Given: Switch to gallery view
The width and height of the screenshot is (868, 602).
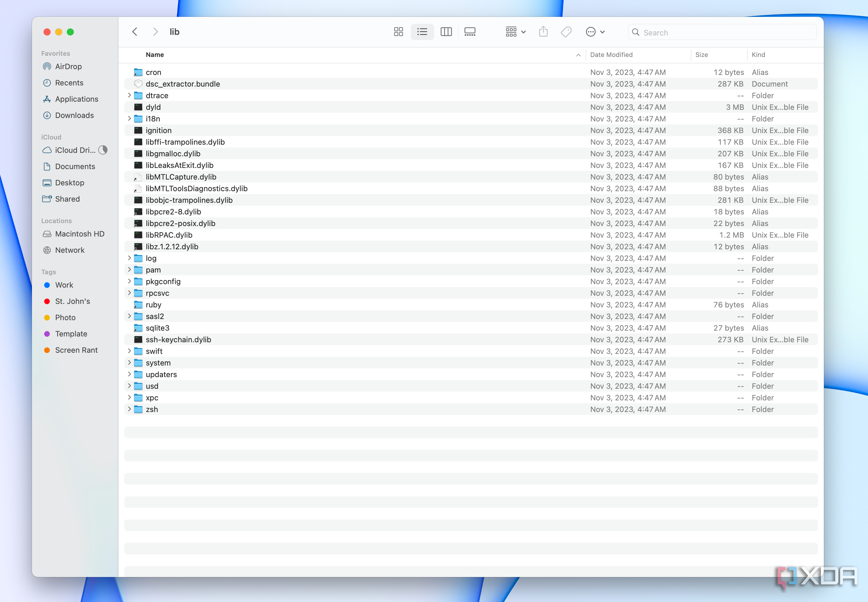Looking at the screenshot, I should 470,32.
